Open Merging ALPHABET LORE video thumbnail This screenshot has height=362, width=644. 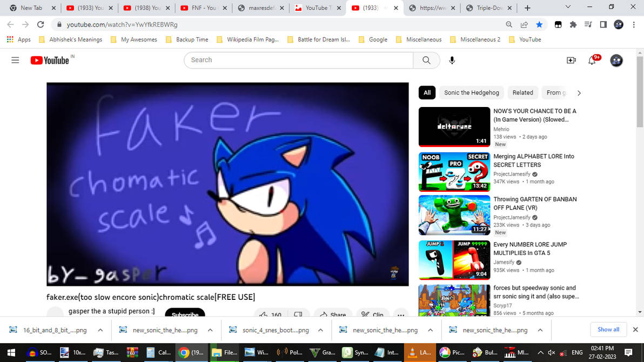(x=454, y=172)
